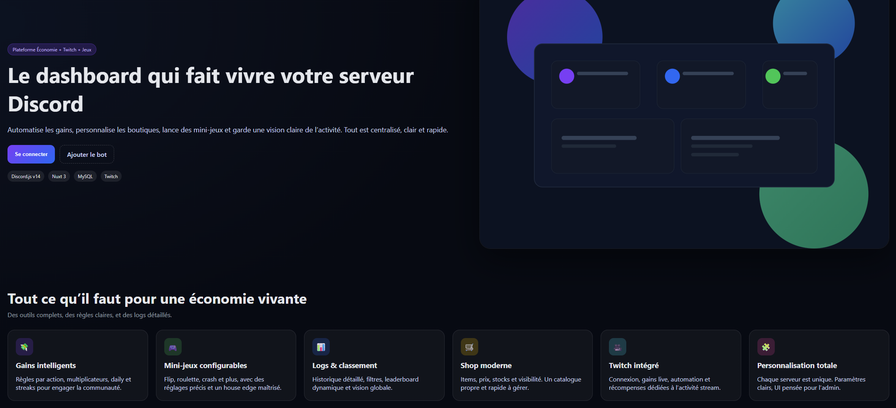Click the Personnalisation totale icon
This screenshot has height=408, width=896.
[x=766, y=347]
